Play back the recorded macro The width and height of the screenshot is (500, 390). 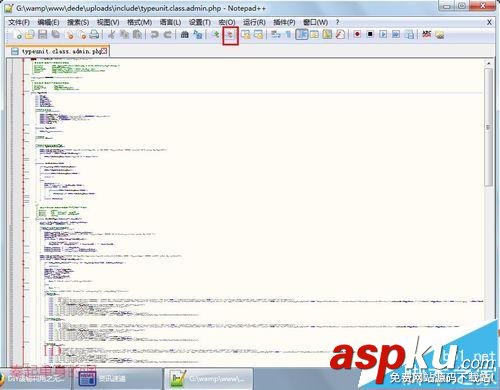coord(383,34)
